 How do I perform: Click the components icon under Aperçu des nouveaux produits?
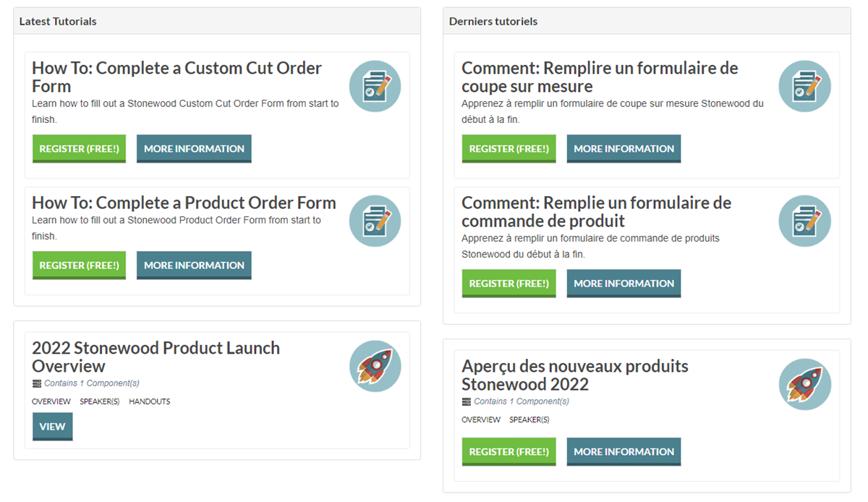tap(467, 401)
